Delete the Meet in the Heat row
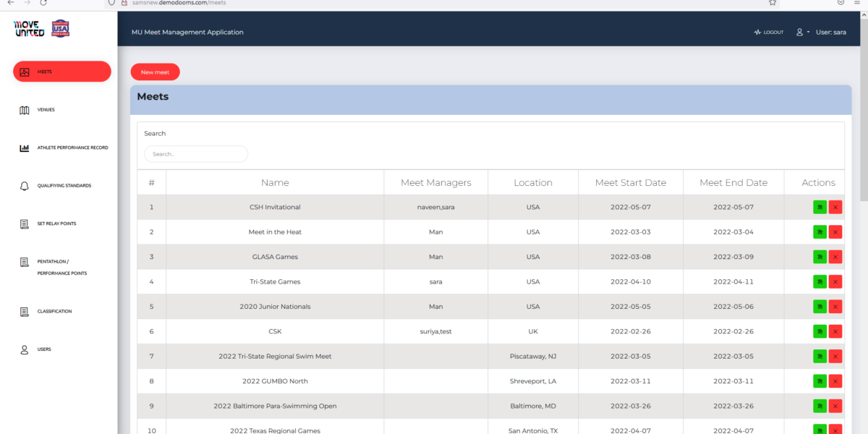Viewport: 868px width, 434px height. tap(835, 232)
